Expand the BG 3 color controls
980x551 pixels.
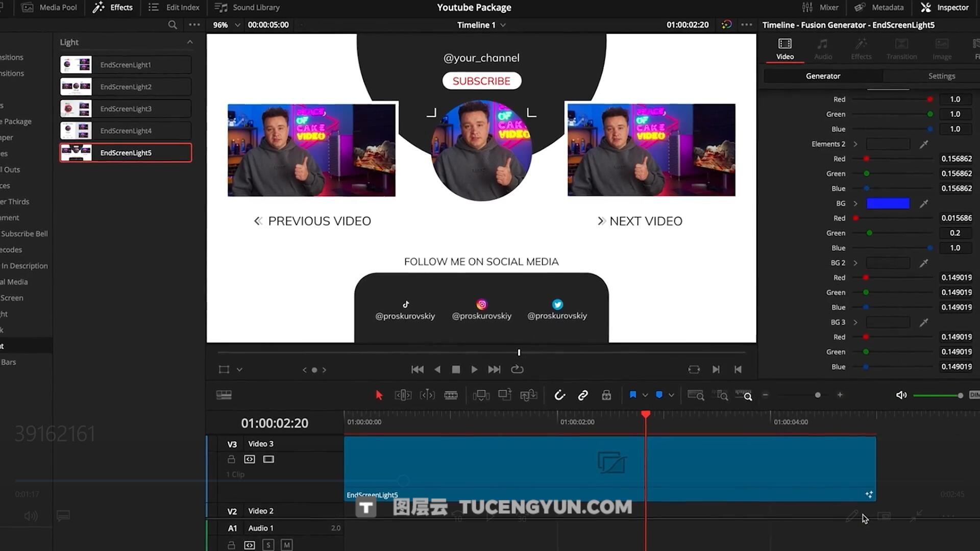[855, 322]
